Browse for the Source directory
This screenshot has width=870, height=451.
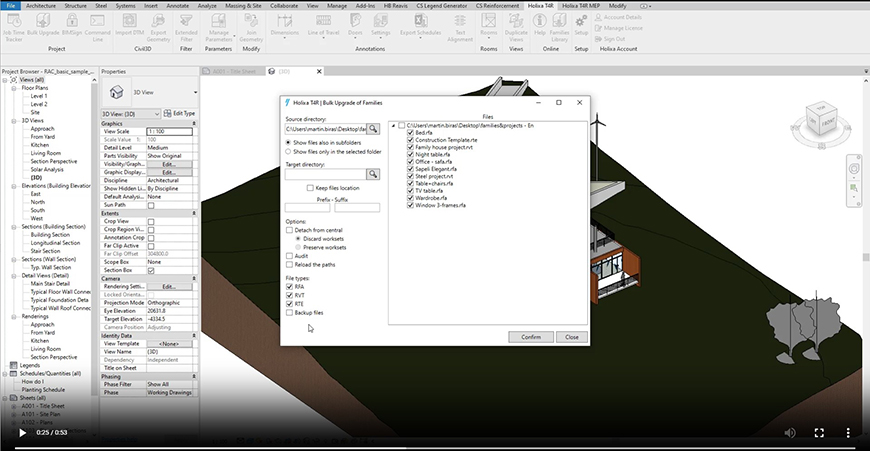tap(373, 129)
